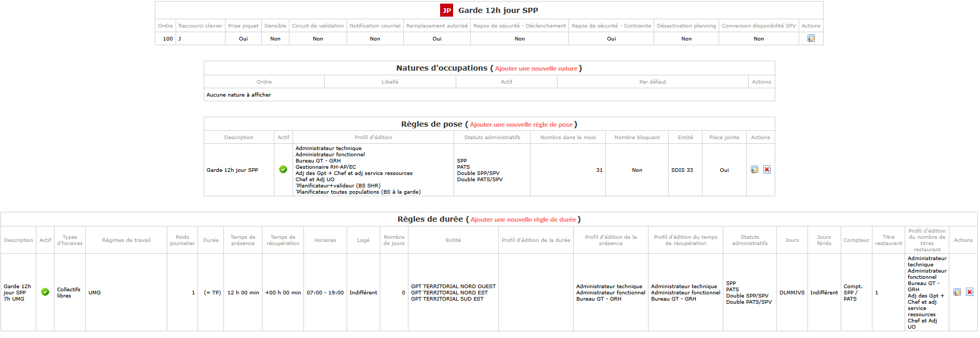The height and width of the screenshot is (338, 980).
Task: Click the Natures d'occupations heading
Action: pos(442,68)
